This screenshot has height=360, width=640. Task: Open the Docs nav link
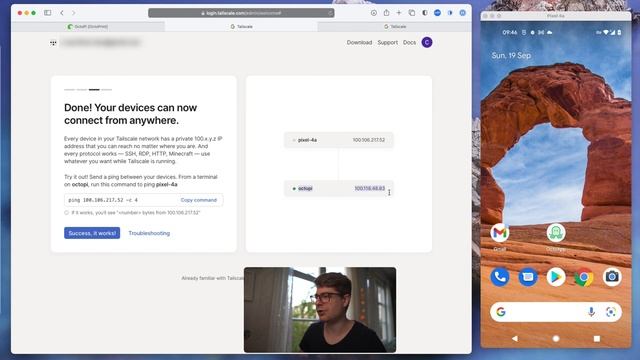pos(409,42)
